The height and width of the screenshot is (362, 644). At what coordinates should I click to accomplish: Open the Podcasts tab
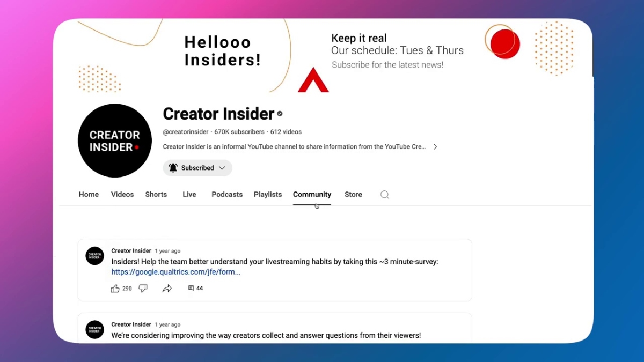click(227, 195)
